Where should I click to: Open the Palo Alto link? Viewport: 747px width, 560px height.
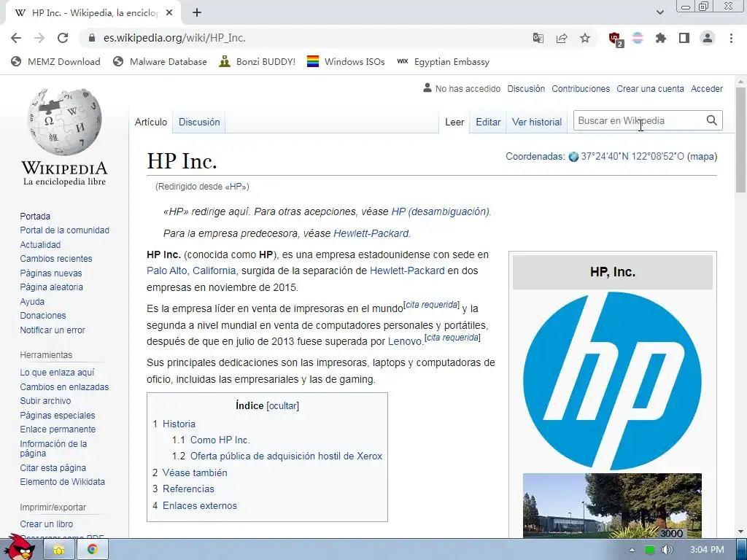click(167, 271)
